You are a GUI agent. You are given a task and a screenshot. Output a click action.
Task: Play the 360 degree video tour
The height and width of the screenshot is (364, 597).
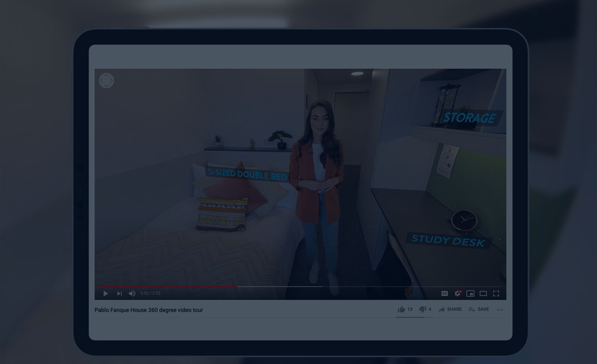(106, 294)
